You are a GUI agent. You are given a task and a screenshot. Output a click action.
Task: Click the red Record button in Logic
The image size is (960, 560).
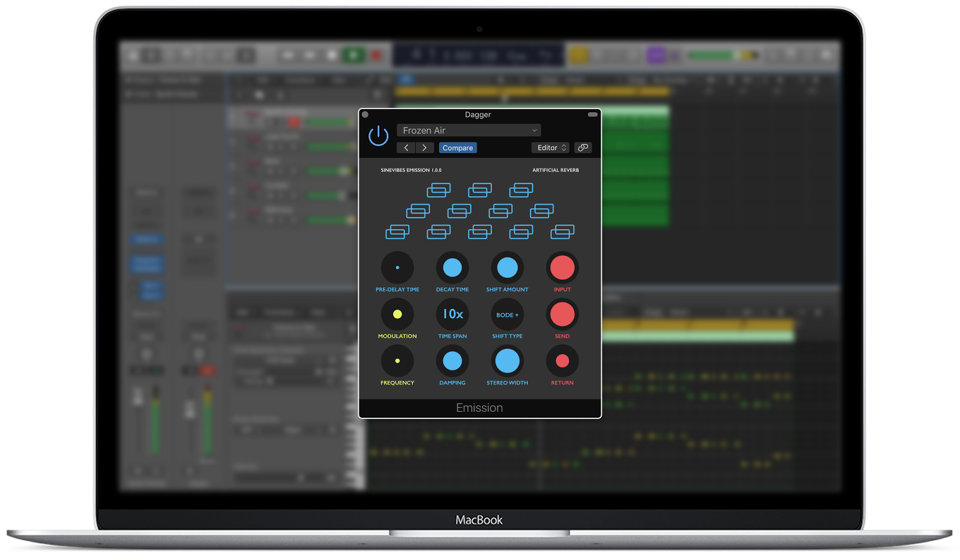(377, 56)
